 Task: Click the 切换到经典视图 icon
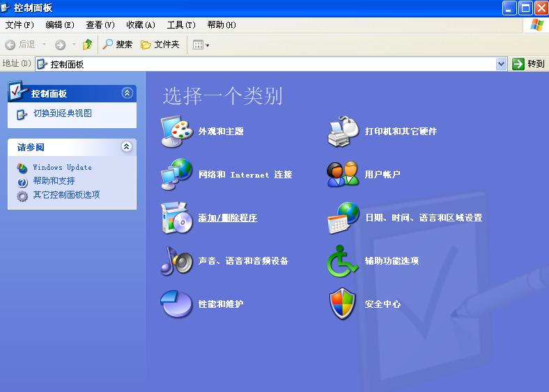point(22,114)
